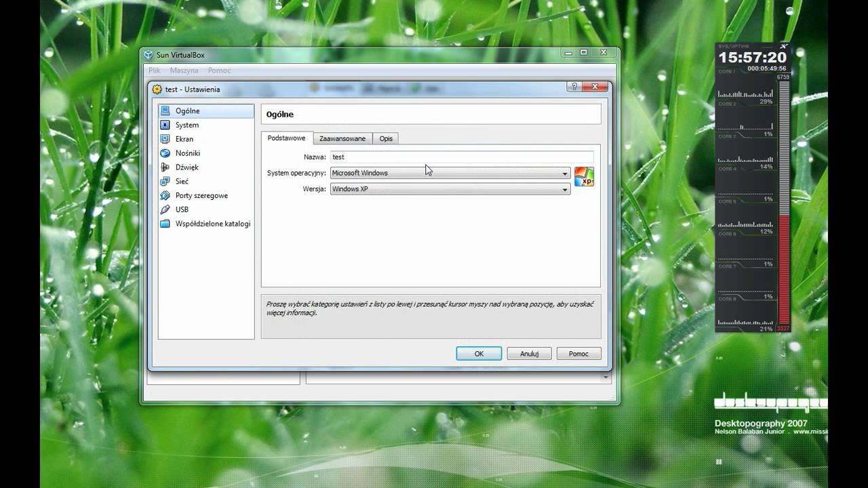Click the Windows XP OS type icon

[584, 177]
